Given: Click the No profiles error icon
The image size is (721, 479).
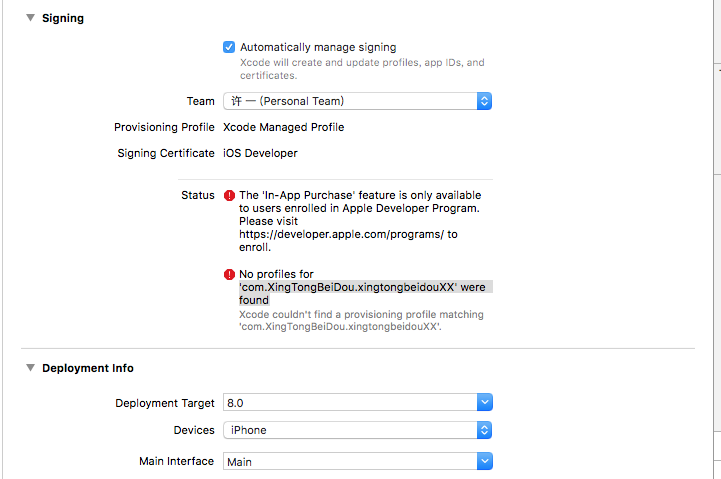Looking at the screenshot, I should [x=229, y=274].
